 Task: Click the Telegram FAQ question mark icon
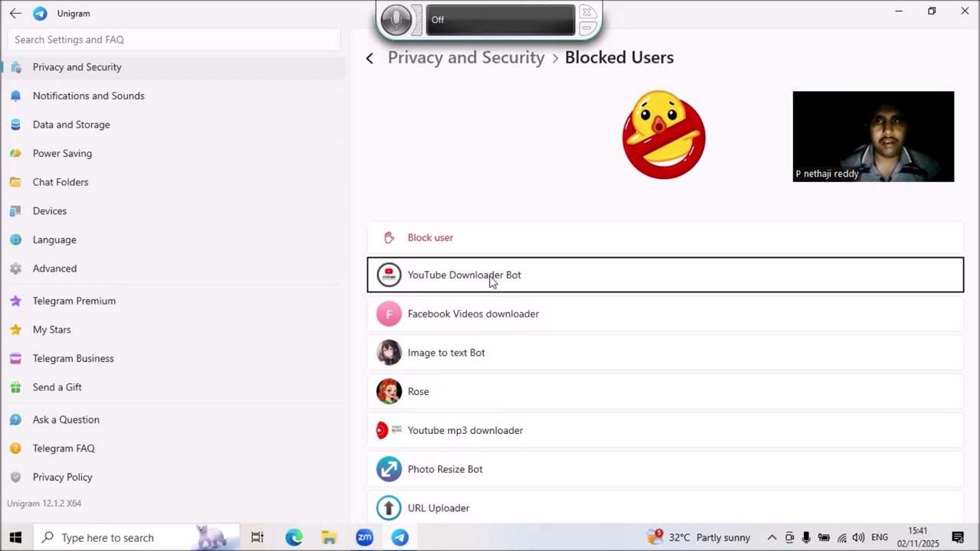(x=15, y=448)
